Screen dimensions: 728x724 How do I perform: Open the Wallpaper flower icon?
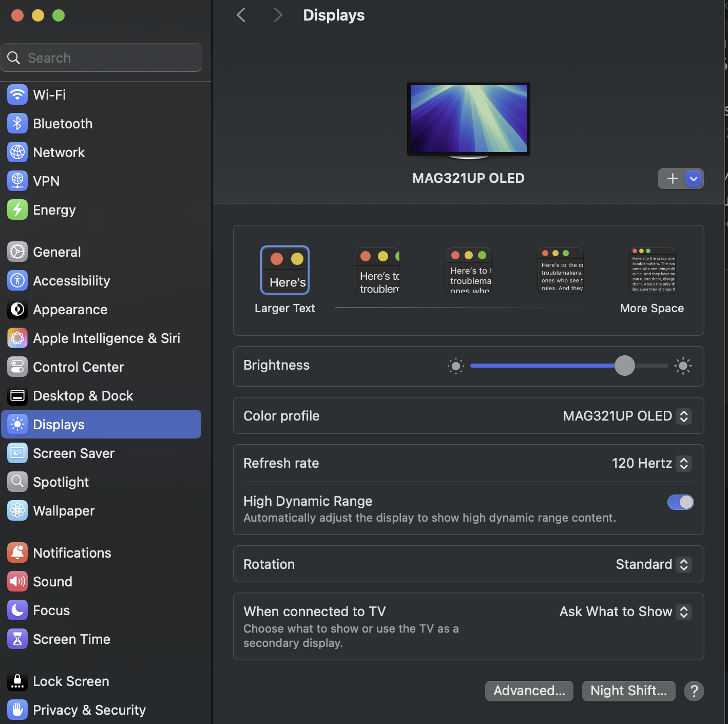[17, 510]
